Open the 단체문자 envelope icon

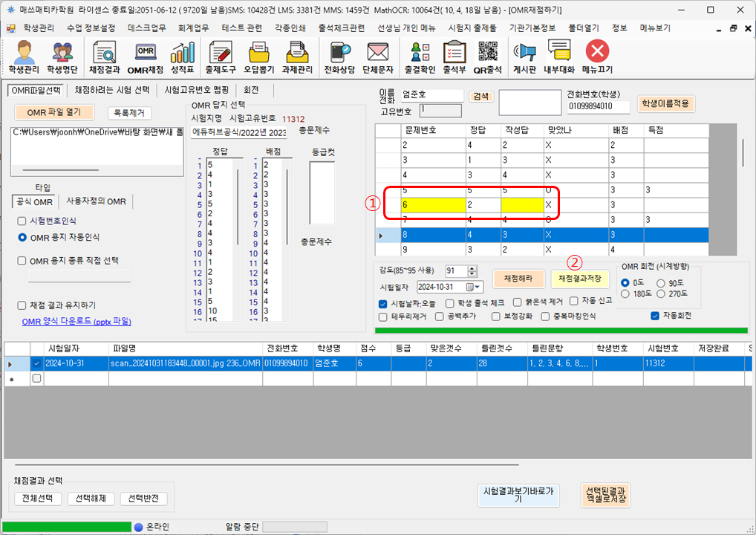point(378,56)
